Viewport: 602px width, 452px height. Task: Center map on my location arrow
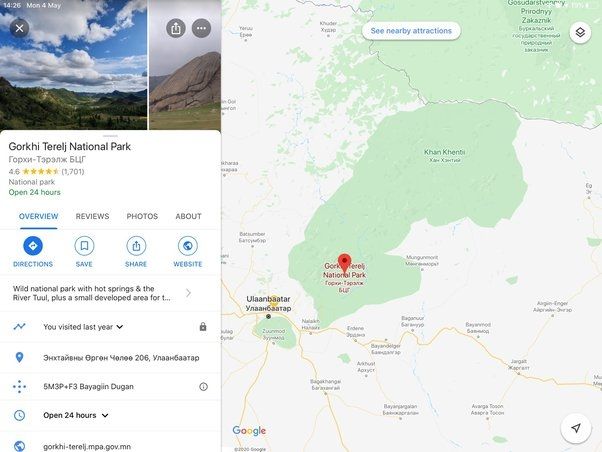[576, 428]
